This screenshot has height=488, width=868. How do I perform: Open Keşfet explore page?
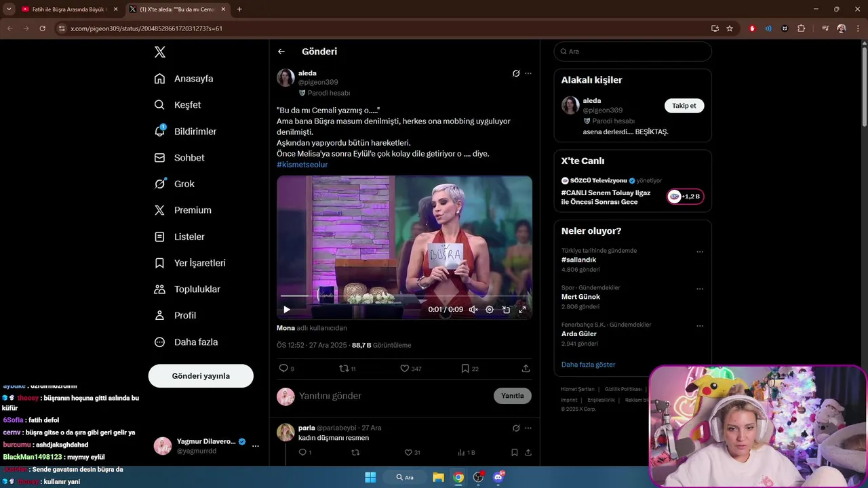[x=178, y=105]
